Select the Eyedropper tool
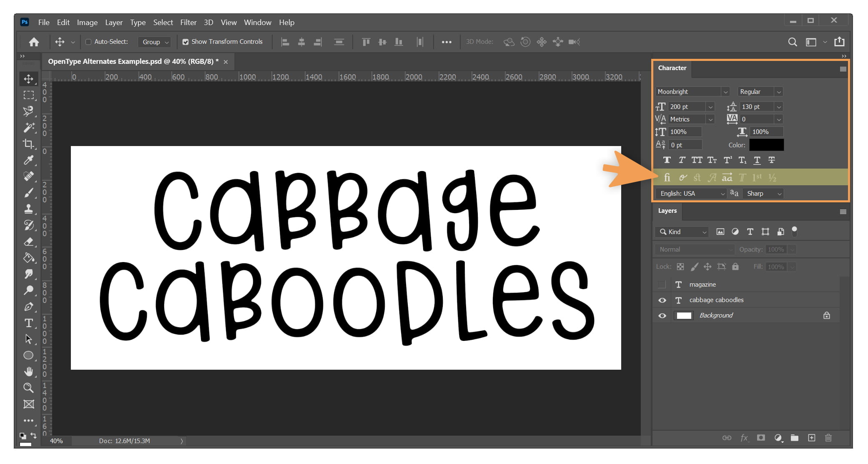 (28, 160)
